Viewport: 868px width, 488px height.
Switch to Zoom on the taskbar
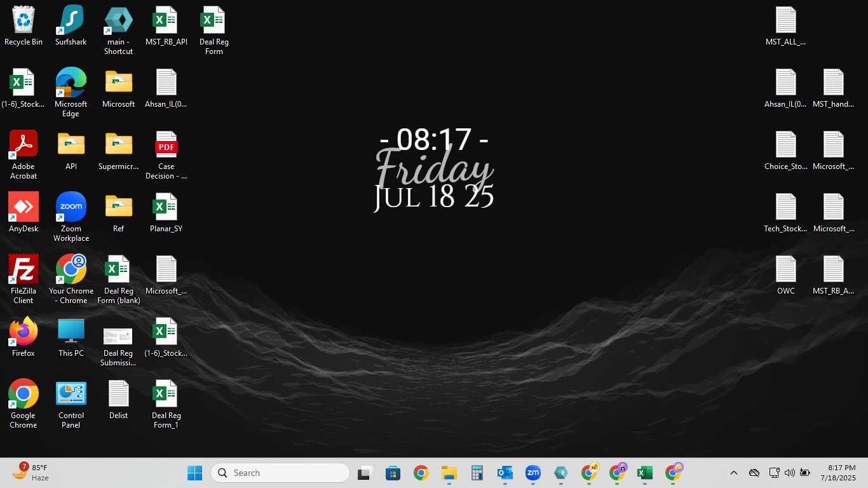point(532,473)
